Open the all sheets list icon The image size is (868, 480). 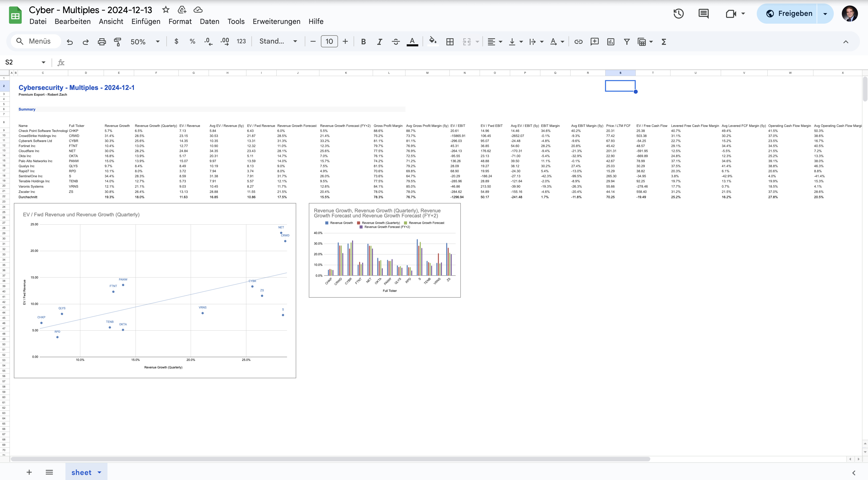pos(49,472)
